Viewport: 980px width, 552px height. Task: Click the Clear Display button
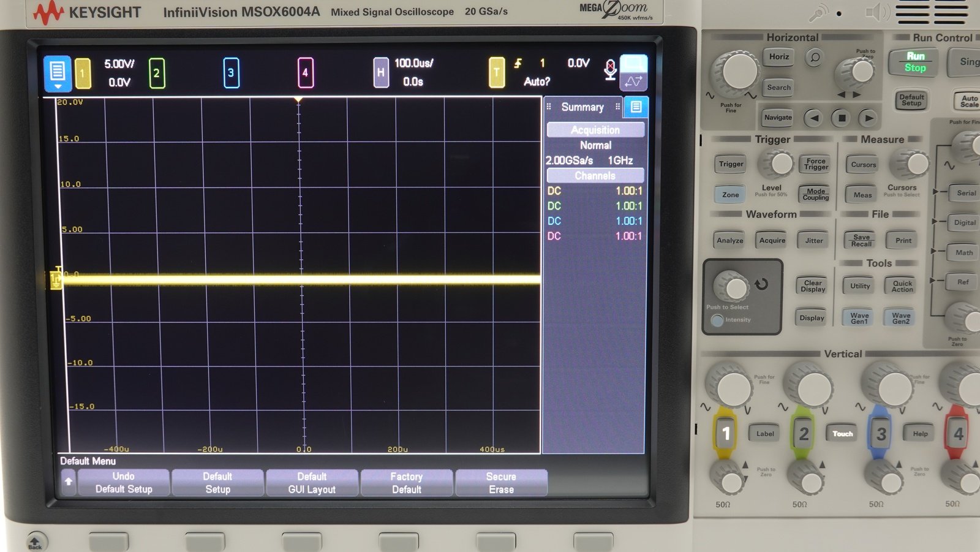click(813, 286)
